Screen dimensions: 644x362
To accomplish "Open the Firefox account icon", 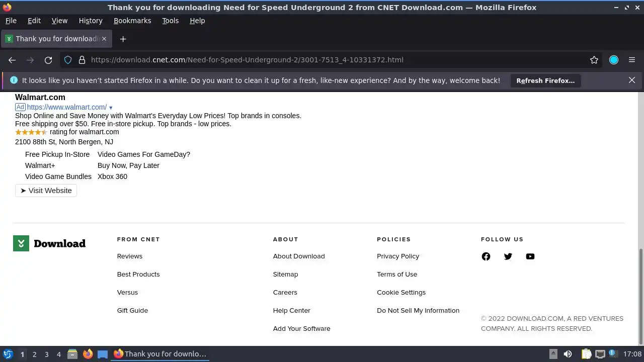I will tap(614, 60).
